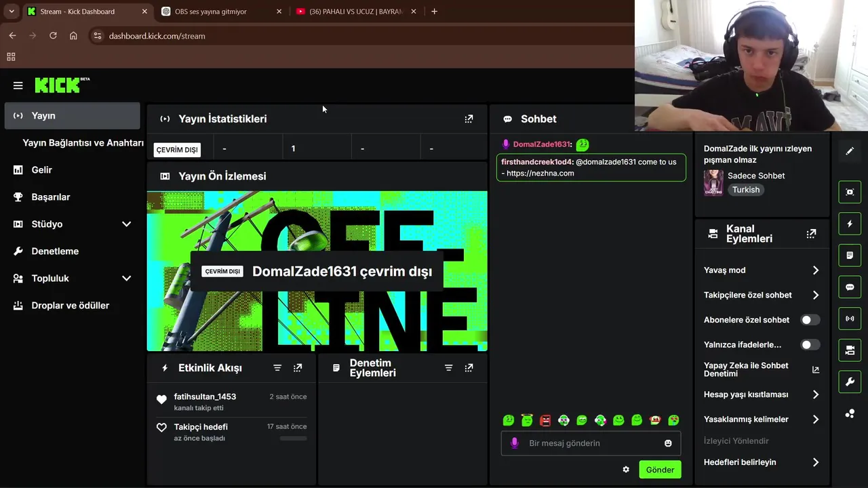Open the hamburger menu beside the Kick logo
Screen dimensions: 868x488
pyautogui.click(x=18, y=85)
